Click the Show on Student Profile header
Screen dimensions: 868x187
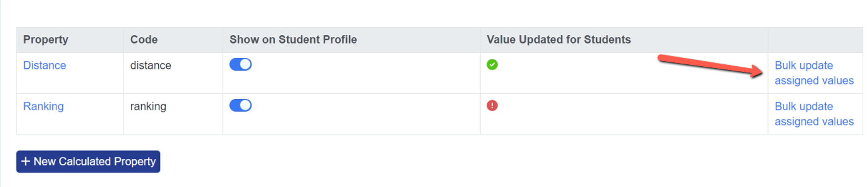[293, 40]
